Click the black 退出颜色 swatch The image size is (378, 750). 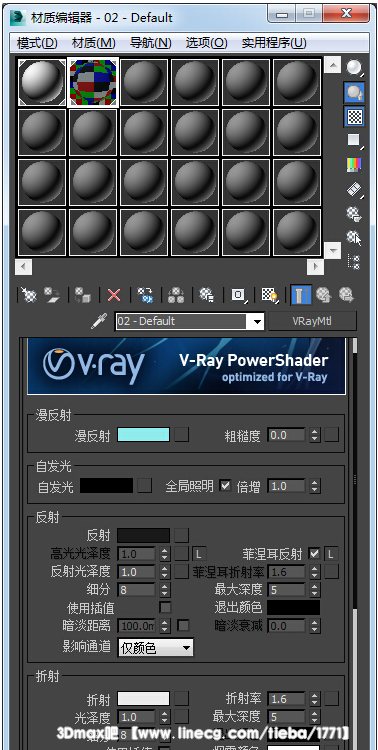click(x=294, y=607)
